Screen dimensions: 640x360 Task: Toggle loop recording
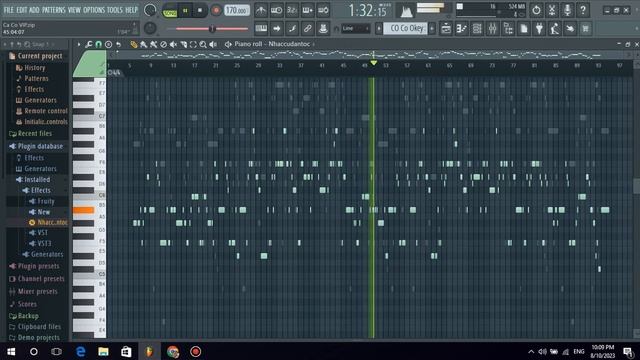[x=323, y=10]
